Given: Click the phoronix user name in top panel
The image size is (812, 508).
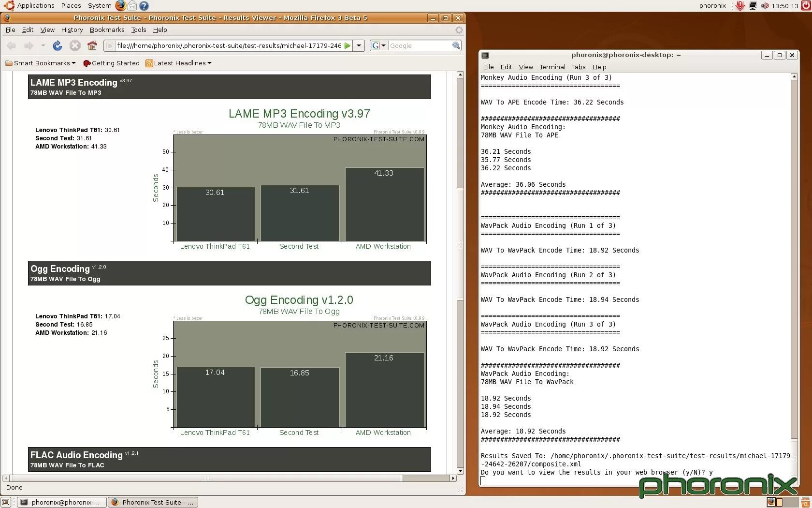Looking at the screenshot, I should [712, 6].
